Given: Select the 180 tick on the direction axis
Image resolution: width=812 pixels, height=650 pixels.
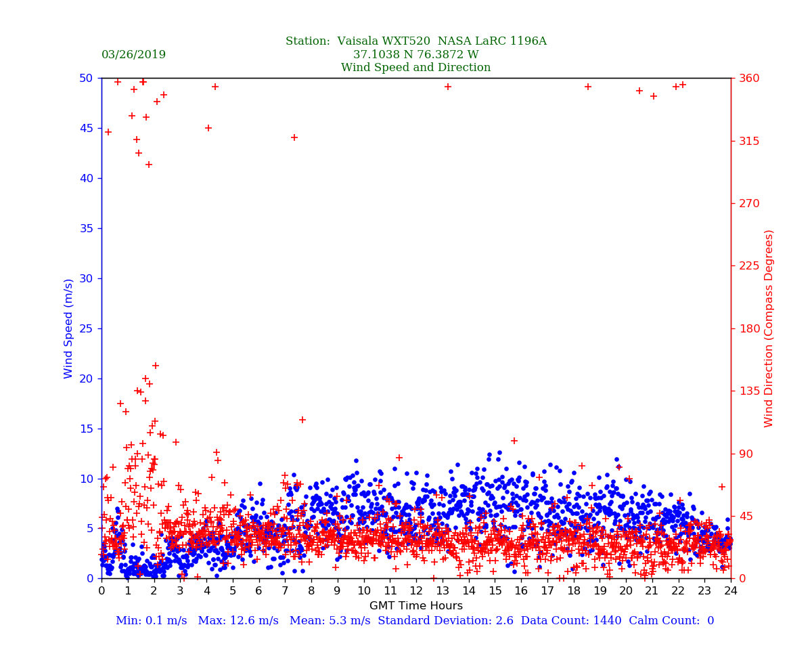Looking at the screenshot, I should point(748,328).
